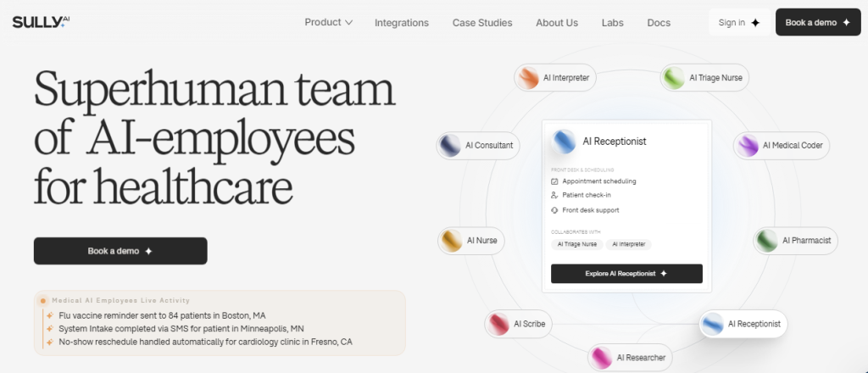Expand the Product dropdown menu
The width and height of the screenshot is (868, 373).
pos(328,23)
